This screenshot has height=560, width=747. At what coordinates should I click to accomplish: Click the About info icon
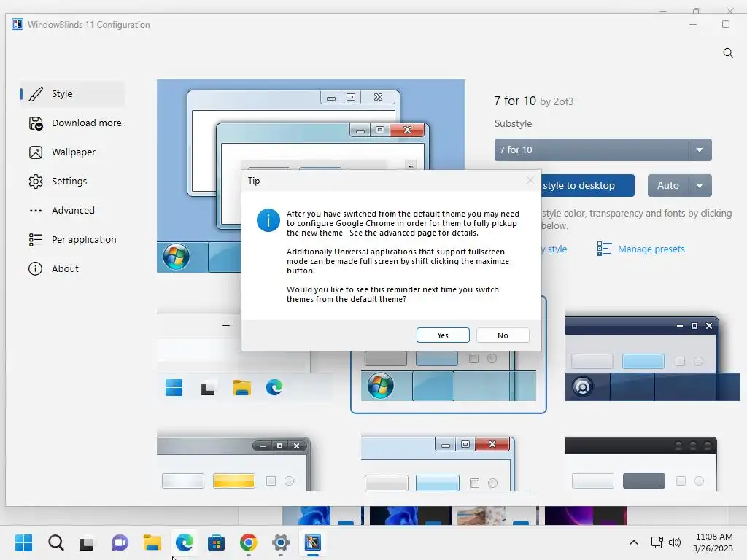pos(35,268)
